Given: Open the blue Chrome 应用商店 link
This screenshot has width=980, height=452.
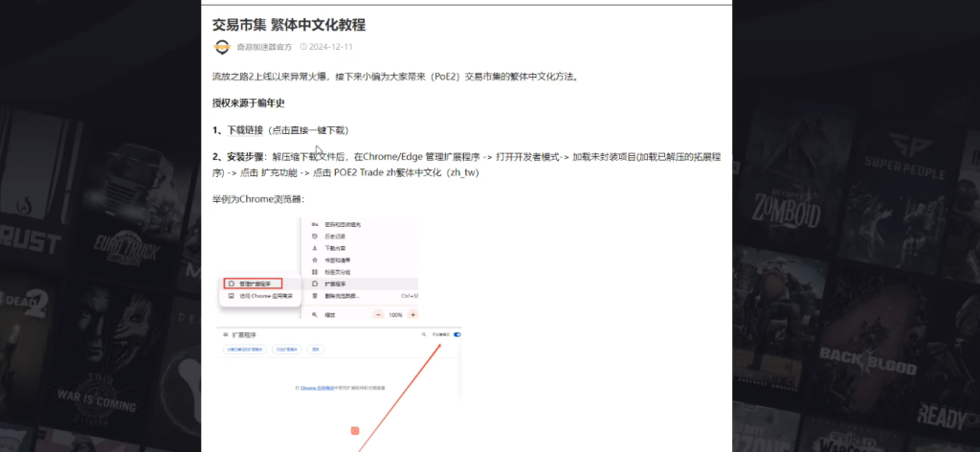Looking at the screenshot, I should pos(317,388).
